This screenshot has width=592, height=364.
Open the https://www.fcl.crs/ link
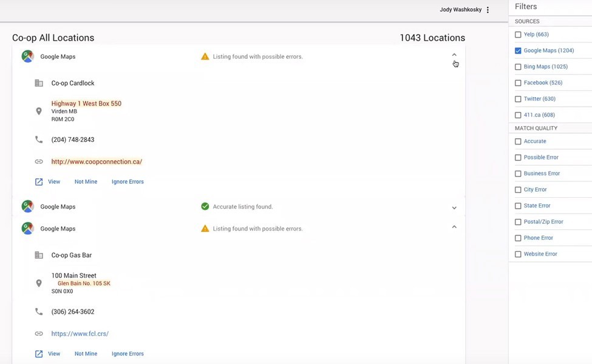click(x=80, y=334)
